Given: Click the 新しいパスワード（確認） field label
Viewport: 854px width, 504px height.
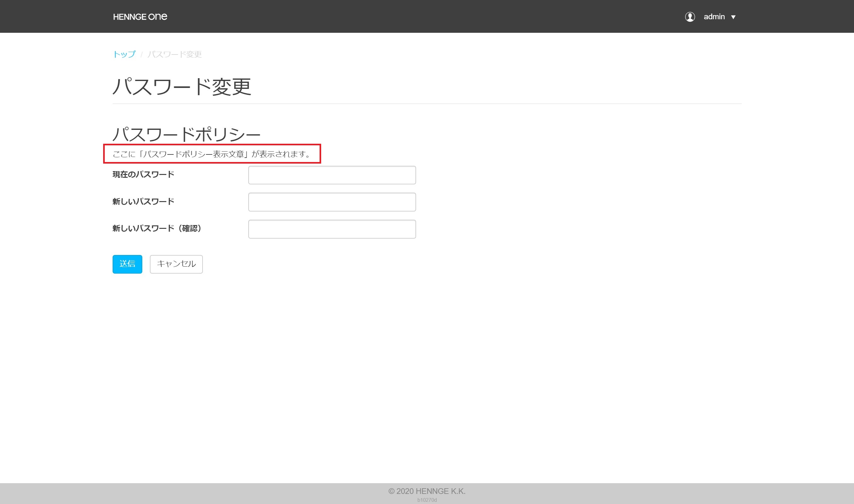Looking at the screenshot, I should [157, 229].
